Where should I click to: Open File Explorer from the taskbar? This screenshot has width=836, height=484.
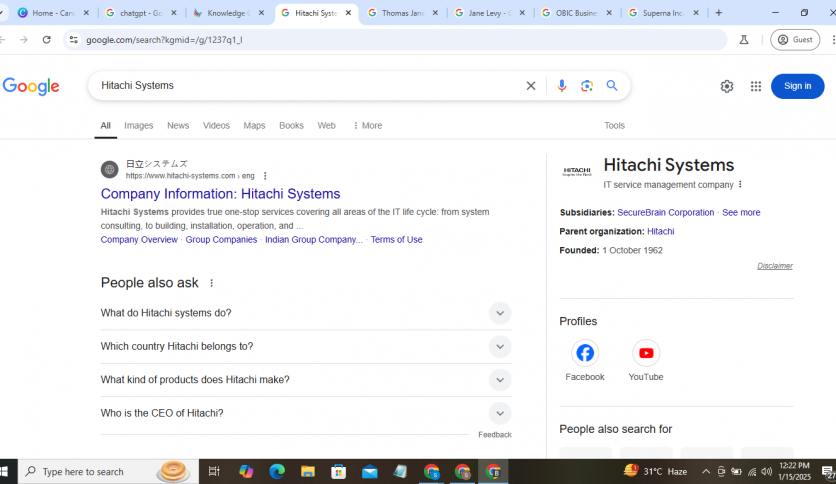(308, 471)
